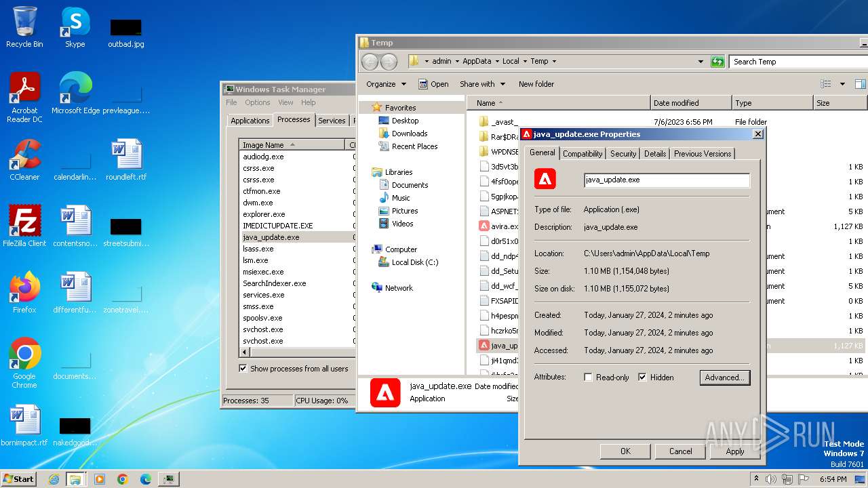Image resolution: width=868 pixels, height=488 pixels.
Task: Switch to Task Manager via taskbar icon
Action: 169,479
